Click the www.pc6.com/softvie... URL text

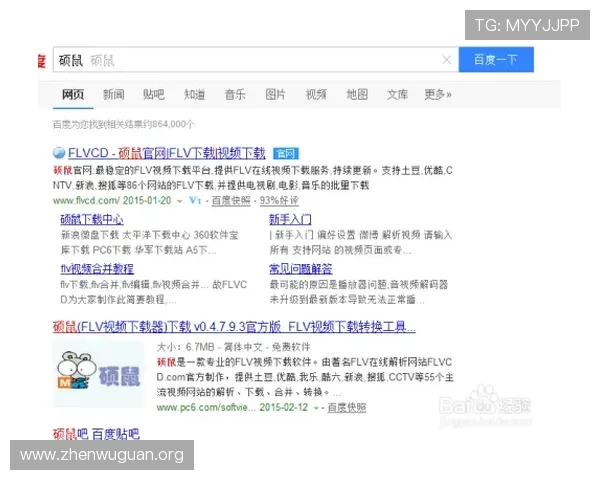coord(206,408)
